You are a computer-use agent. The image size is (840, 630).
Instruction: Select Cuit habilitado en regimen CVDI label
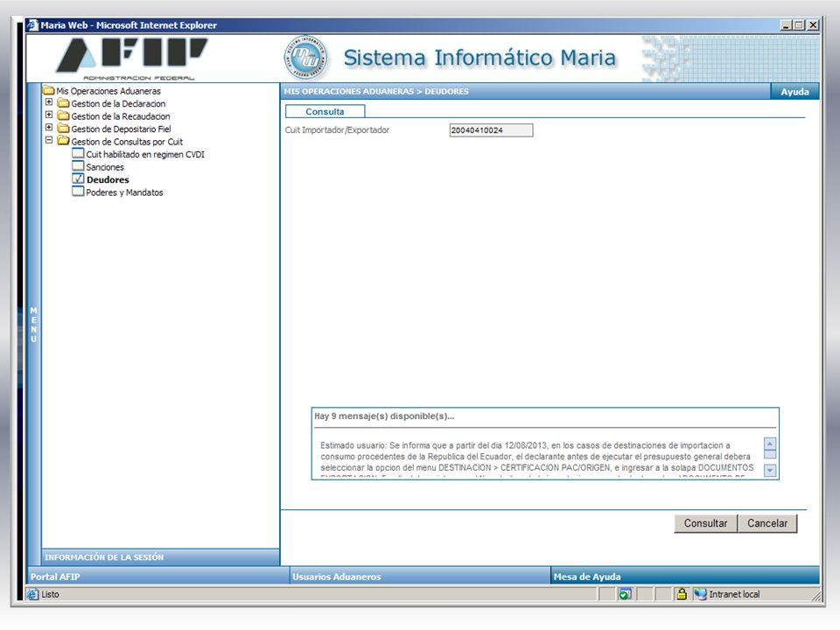coord(145,154)
